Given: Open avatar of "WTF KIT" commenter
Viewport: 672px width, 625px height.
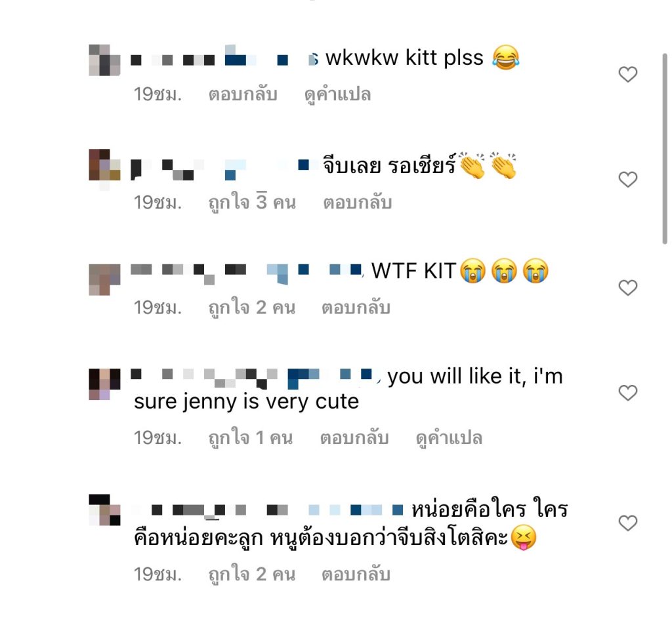Looking at the screenshot, I should click(104, 280).
